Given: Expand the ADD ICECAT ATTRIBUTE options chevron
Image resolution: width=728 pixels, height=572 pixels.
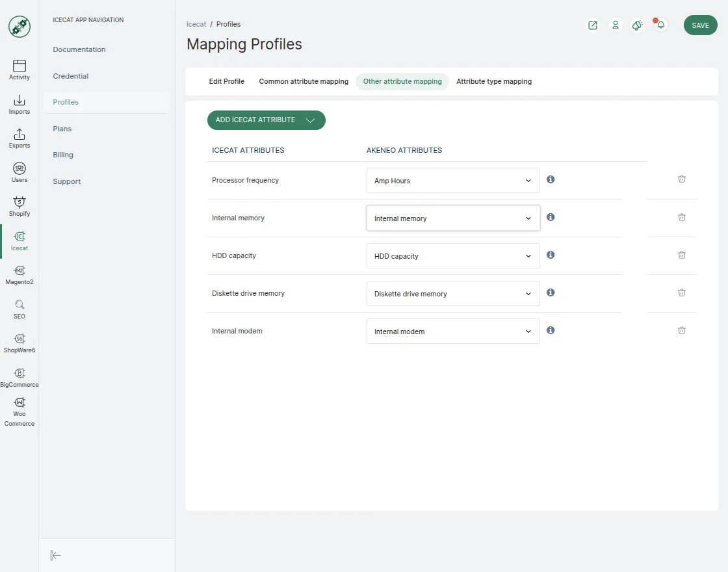Looking at the screenshot, I should point(310,120).
